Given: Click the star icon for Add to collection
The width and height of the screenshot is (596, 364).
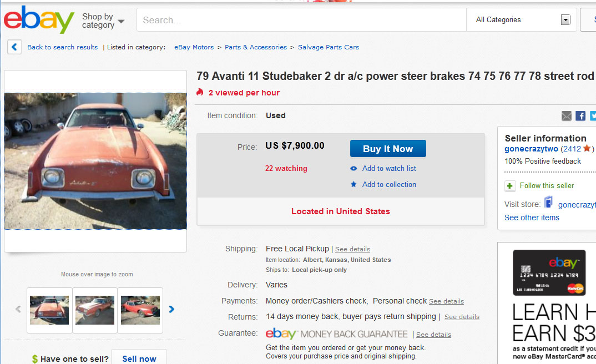Looking at the screenshot, I should [x=353, y=184].
